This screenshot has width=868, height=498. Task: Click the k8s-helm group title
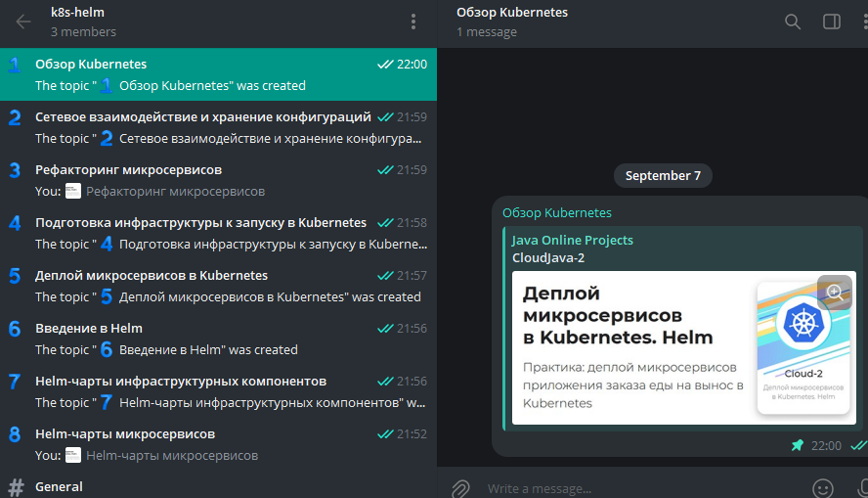pos(77,12)
